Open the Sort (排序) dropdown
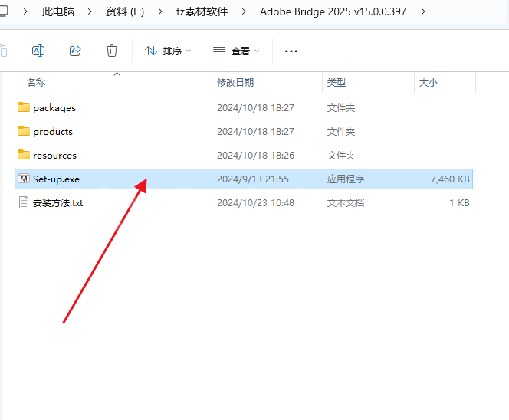Viewport: 509px width, 420px height. click(x=168, y=51)
